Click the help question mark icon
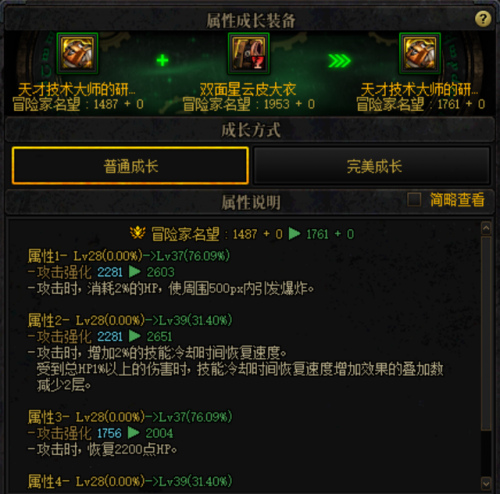 coord(483,19)
